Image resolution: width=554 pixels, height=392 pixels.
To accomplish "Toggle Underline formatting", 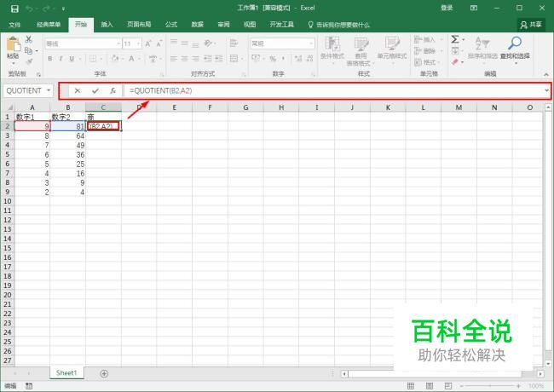I will coord(72,59).
